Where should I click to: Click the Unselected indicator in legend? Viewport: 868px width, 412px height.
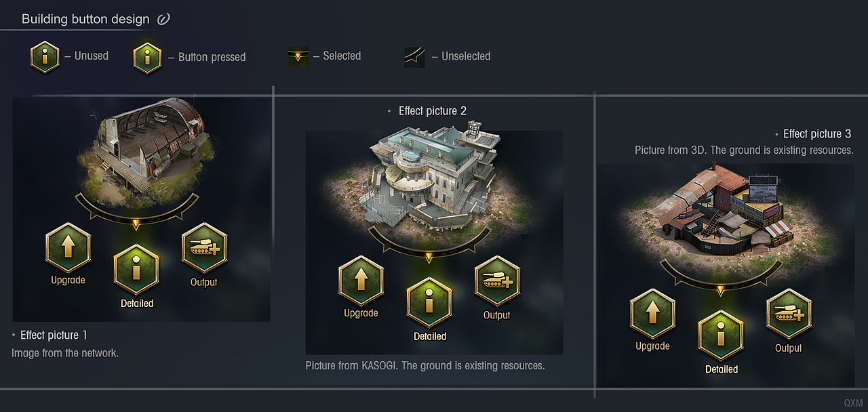tap(414, 58)
